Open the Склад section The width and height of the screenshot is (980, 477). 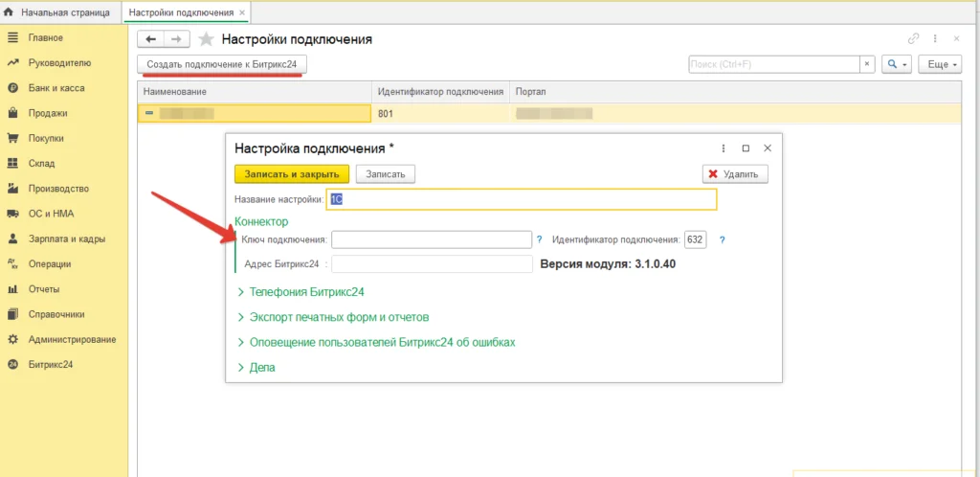41,163
